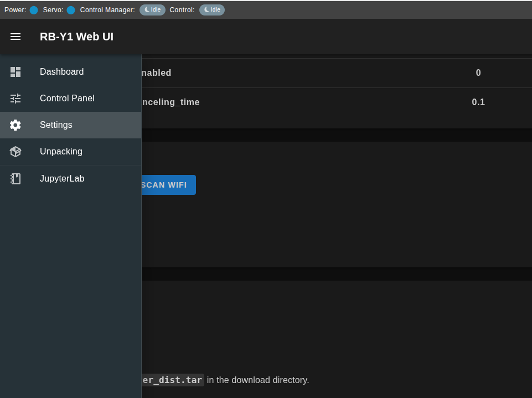Click the Dashboard grid icon
The image size is (532, 398).
click(x=16, y=72)
